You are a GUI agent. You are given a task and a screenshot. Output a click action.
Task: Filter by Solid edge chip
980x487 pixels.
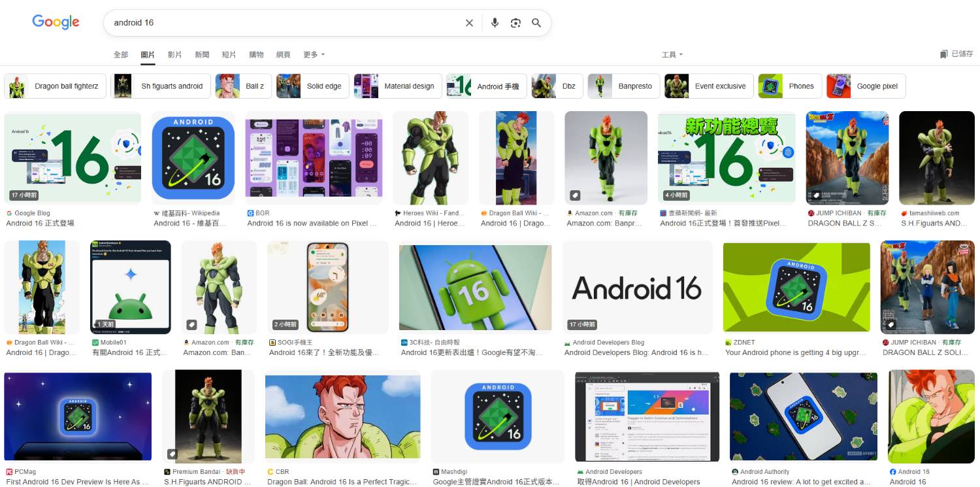point(312,86)
